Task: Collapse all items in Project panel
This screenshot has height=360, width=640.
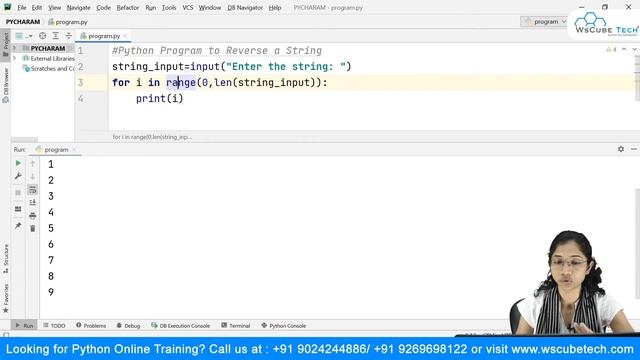Action: tap(69, 36)
